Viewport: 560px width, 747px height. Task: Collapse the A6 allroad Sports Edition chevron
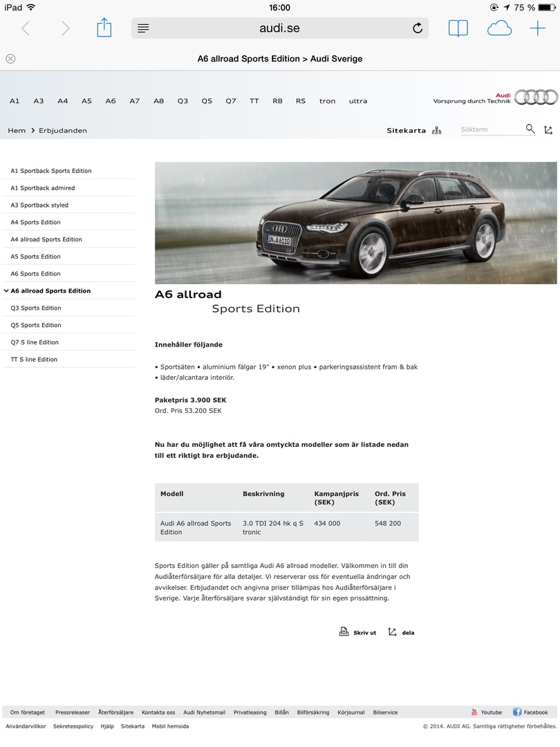[6, 291]
